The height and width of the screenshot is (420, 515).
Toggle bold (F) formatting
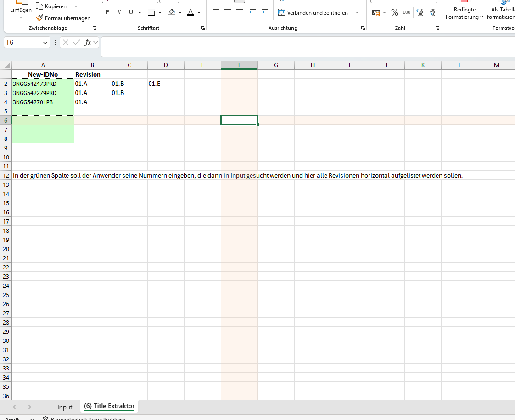coord(107,12)
